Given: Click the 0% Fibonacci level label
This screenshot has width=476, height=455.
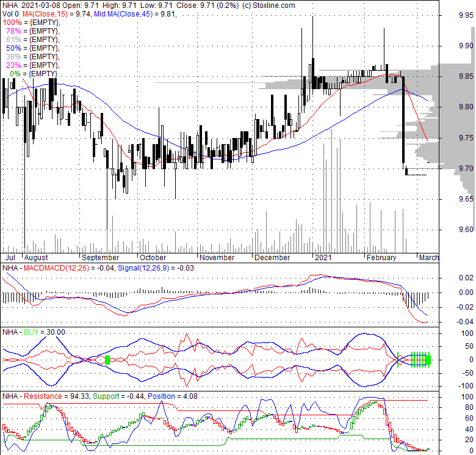Looking at the screenshot, I should click(x=15, y=73).
